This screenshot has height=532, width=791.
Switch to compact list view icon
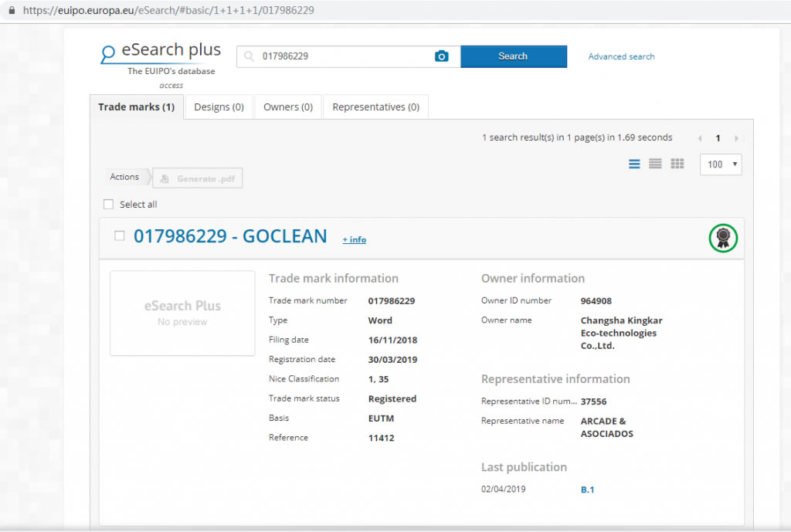tap(655, 164)
